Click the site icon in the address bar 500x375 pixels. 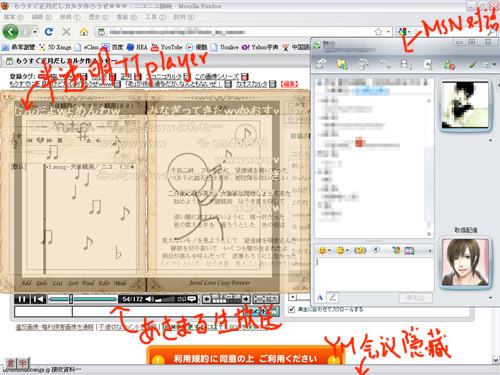101,32
